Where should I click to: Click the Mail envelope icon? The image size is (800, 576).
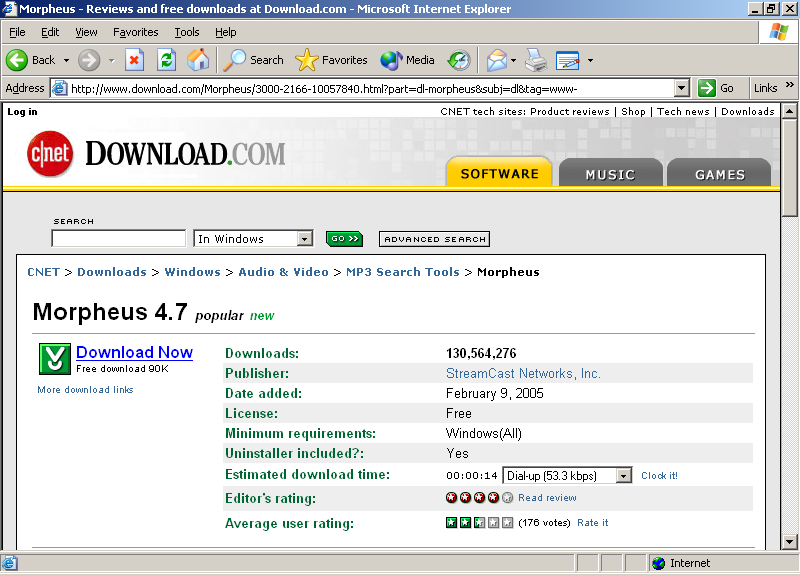point(496,60)
